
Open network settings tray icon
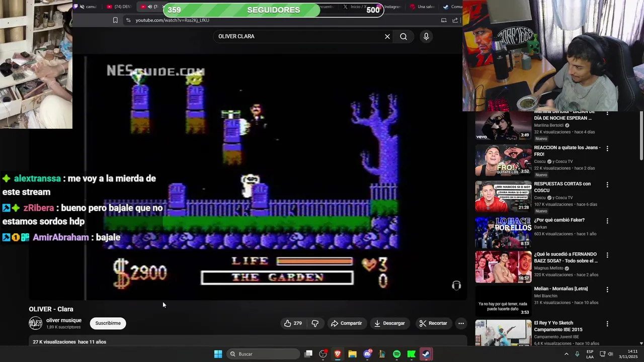[x=602, y=354]
